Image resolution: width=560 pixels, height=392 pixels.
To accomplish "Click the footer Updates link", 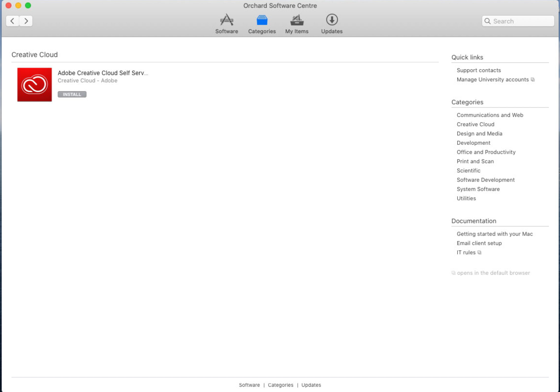I will 311,385.
